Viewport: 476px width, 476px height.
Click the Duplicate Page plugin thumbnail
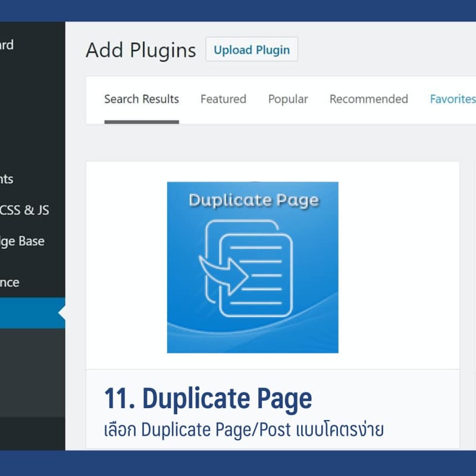(x=252, y=267)
